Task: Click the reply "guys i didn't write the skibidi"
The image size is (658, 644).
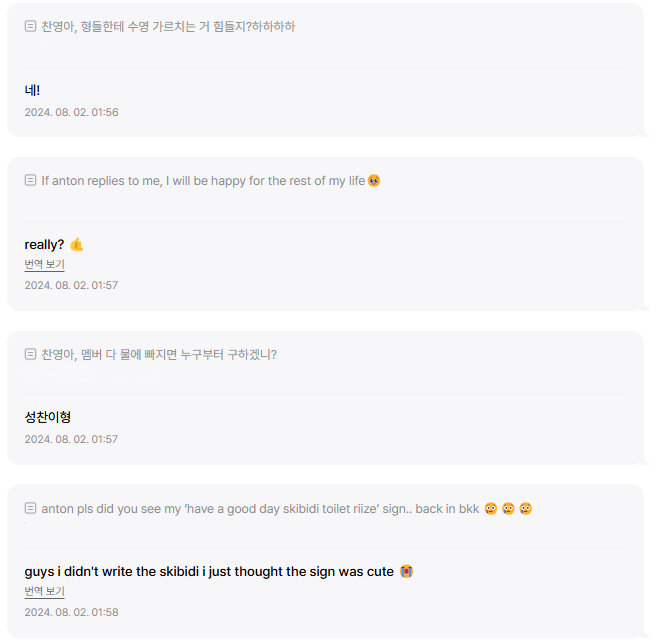Action: pyautogui.click(x=209, y=572)
